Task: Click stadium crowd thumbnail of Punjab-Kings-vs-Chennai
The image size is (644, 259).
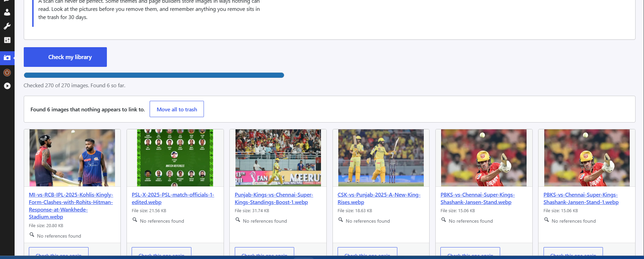Action: [x=278, y=158]
